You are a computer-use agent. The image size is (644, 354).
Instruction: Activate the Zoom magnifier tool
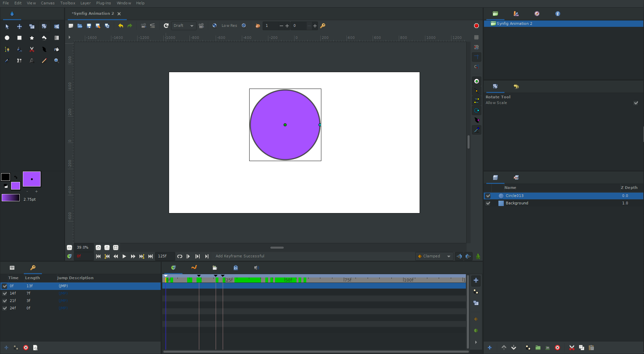pos(56,61)
